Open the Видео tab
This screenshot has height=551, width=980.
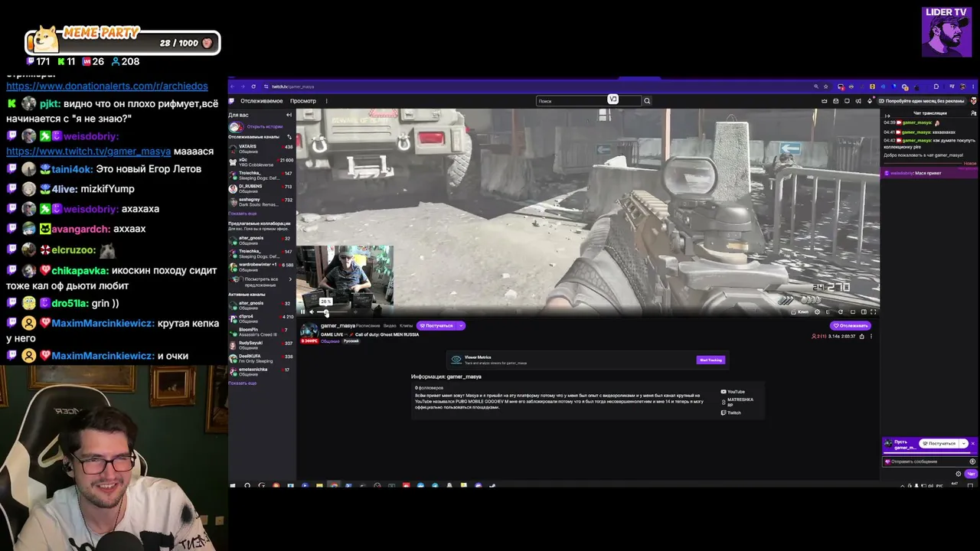pos(390,326)
